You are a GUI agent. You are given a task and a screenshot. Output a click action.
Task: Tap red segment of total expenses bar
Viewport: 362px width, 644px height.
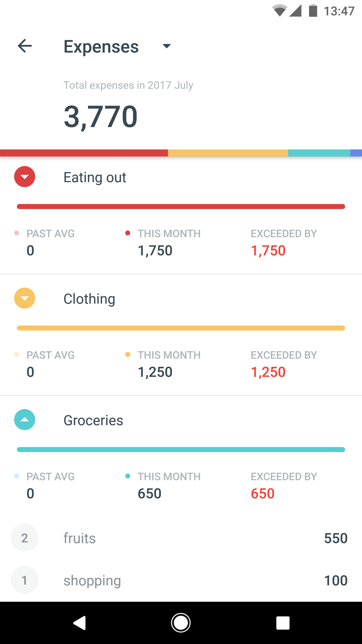[x=84, y=153]
